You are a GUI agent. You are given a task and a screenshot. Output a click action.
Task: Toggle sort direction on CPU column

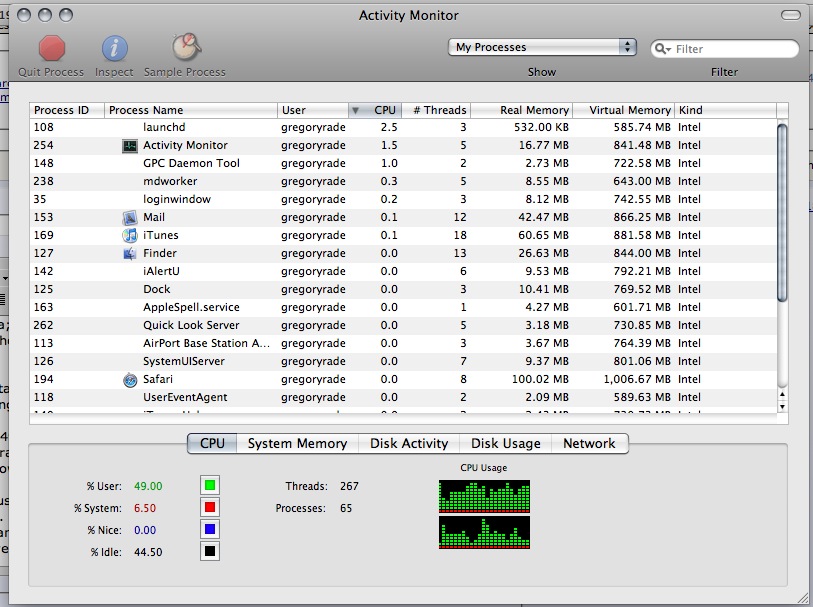376,110
